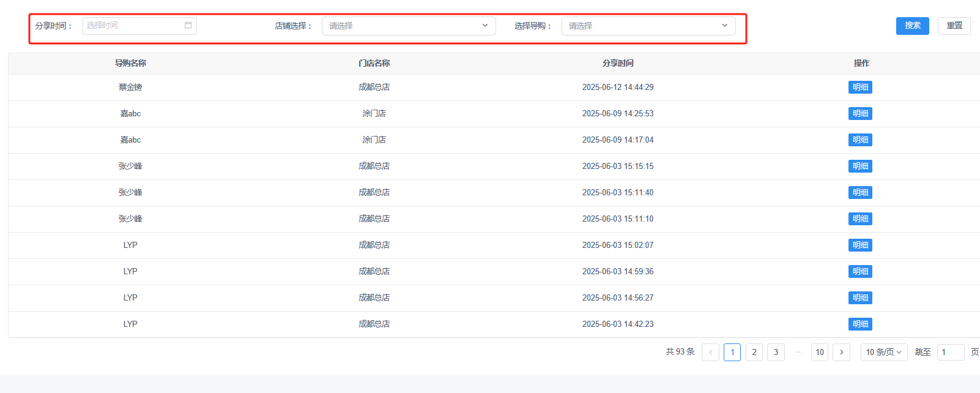Switch to page 2 of results
The height and width of the screenshot is (393, 980).
[x=754, y=353]
